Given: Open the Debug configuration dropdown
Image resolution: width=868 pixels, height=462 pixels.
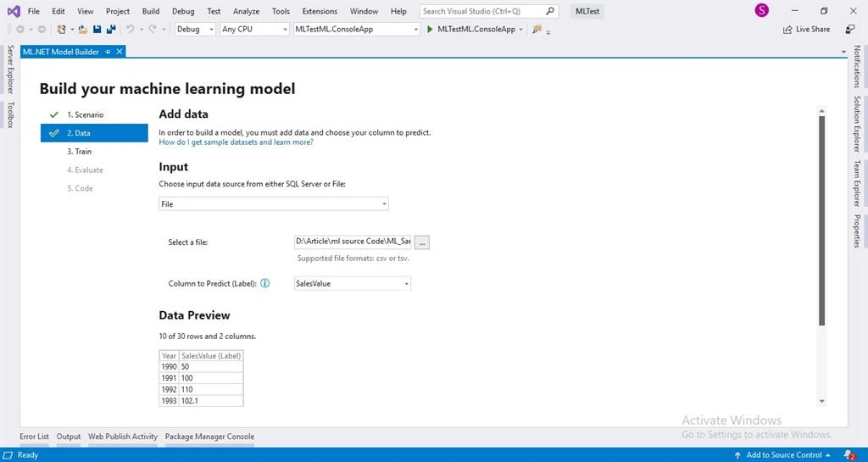Looking at the screenshot, I should pyautogui.click(x=196, y=30).
